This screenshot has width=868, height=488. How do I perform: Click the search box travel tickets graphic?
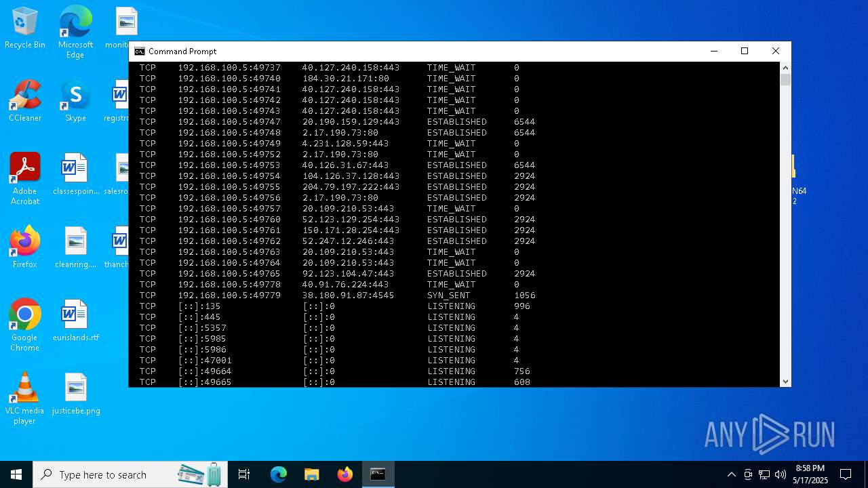coord(201,474)
